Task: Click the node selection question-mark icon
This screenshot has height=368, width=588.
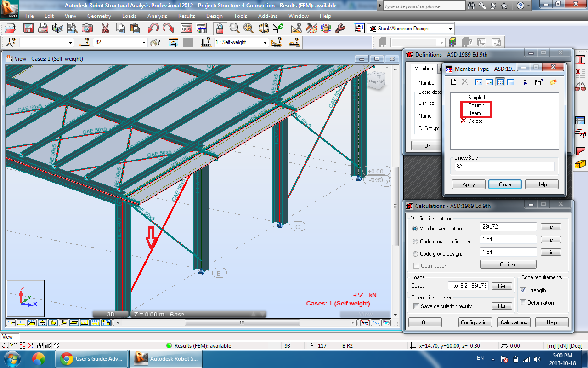Action: [10, 42]
